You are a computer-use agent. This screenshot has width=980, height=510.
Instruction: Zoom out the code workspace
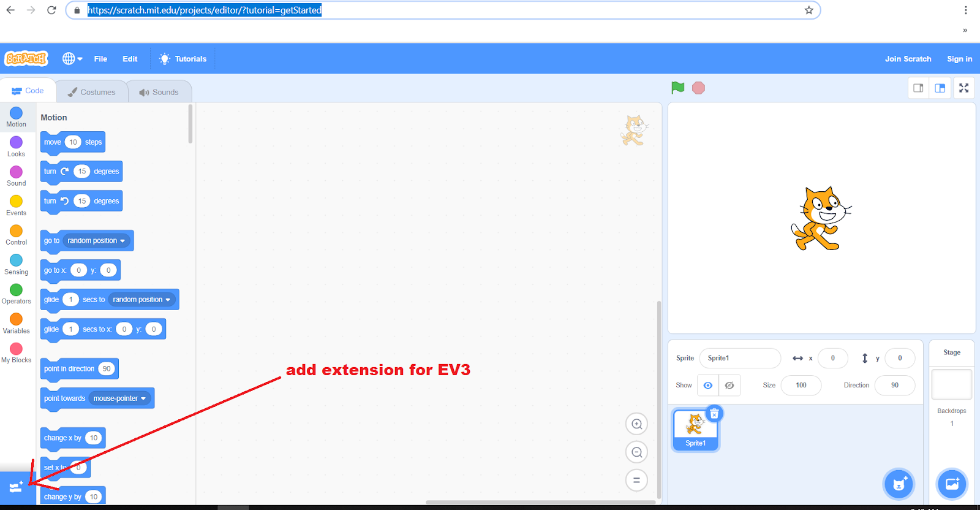tap(636, 452)
